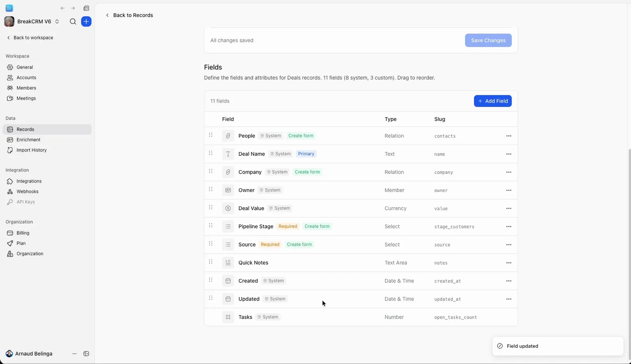This screenshot has width=631, height=364.
Task: Open the calendar icon in top bar
Action: coord(86,8)
